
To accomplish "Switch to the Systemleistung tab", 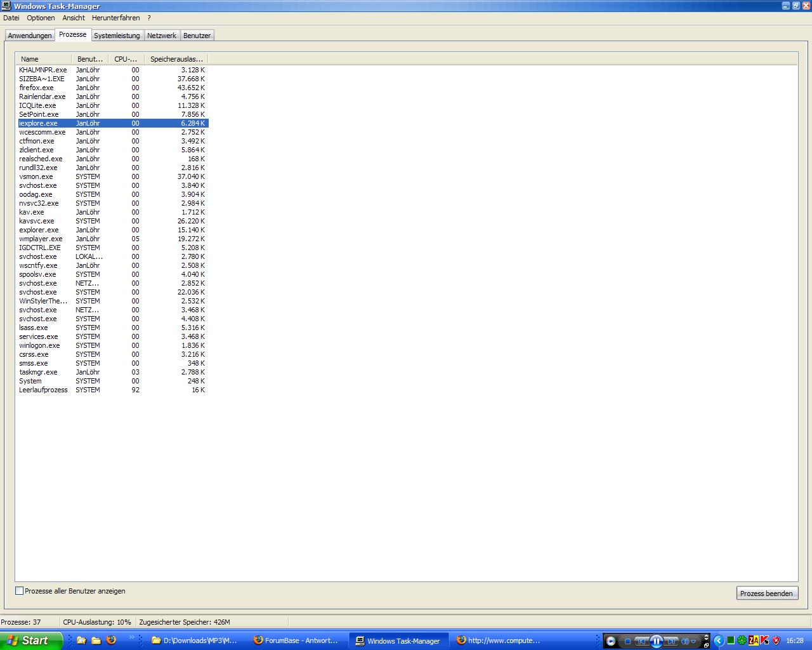I will (117, 36).
